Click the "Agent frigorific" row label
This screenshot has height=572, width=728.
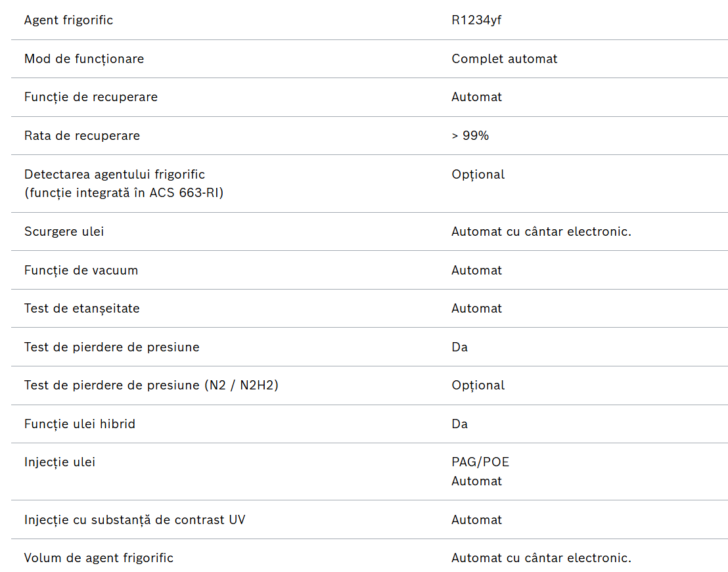point(68,20)
